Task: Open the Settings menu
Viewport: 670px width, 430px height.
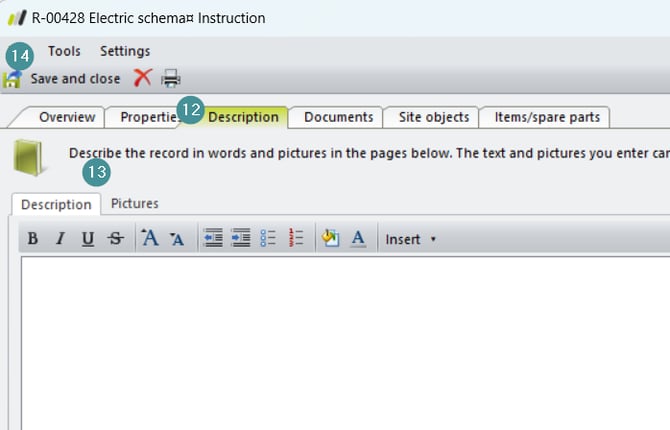Action: (x=125, y=51)
